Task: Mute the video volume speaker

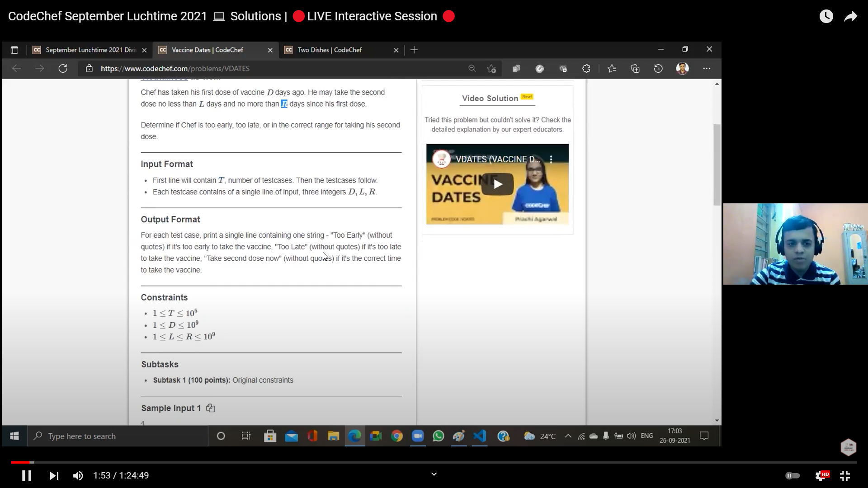Action: [x=78, y=475]
